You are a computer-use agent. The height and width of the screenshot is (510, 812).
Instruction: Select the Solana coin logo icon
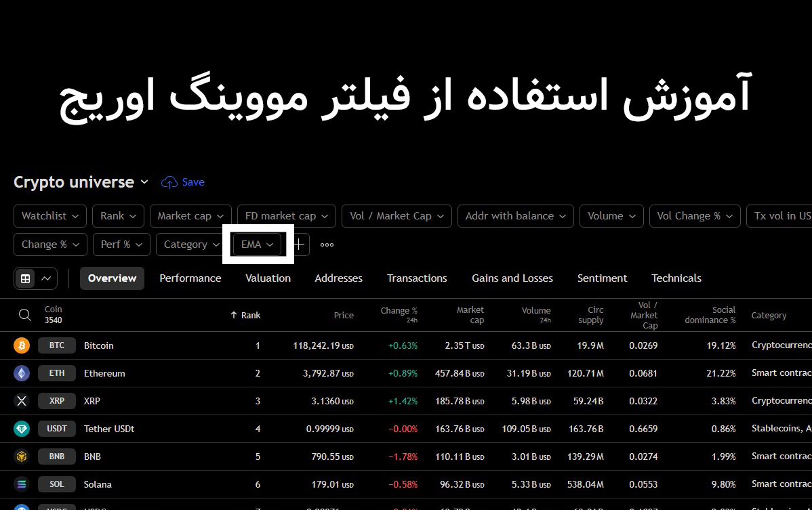21,484
